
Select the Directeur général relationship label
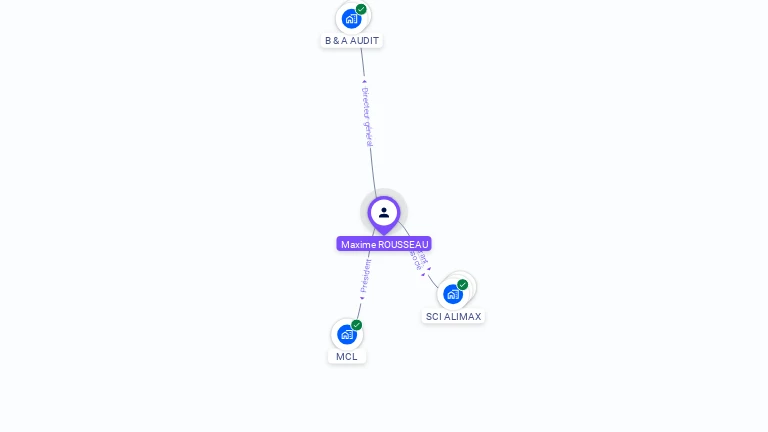point(367,117)
